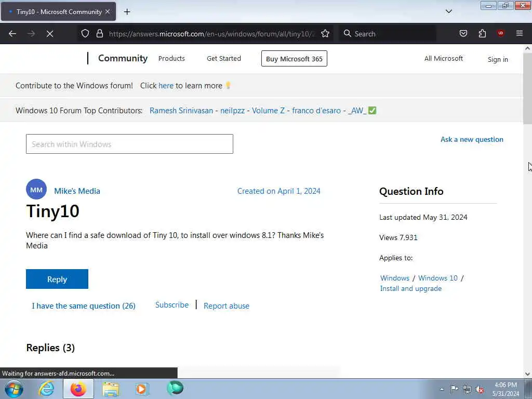532x399 pixels.
Task: Click the green round taskbar application icon
Action: 175,388
